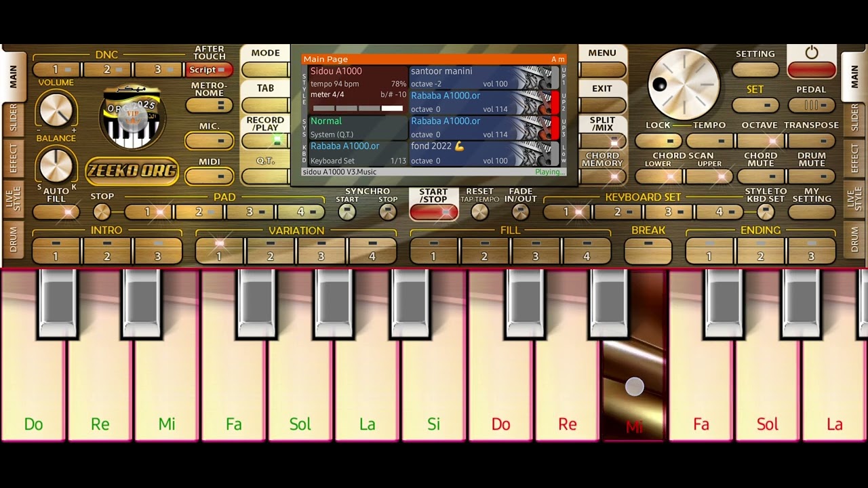868x488 pixels.
Task: Select fond 2022 instrument row
Action: click(484, 154)
